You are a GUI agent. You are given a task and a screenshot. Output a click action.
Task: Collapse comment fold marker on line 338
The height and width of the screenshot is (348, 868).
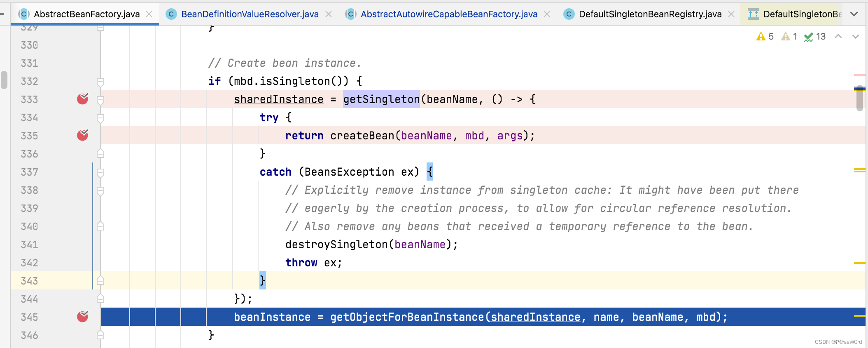pos(100,190)
